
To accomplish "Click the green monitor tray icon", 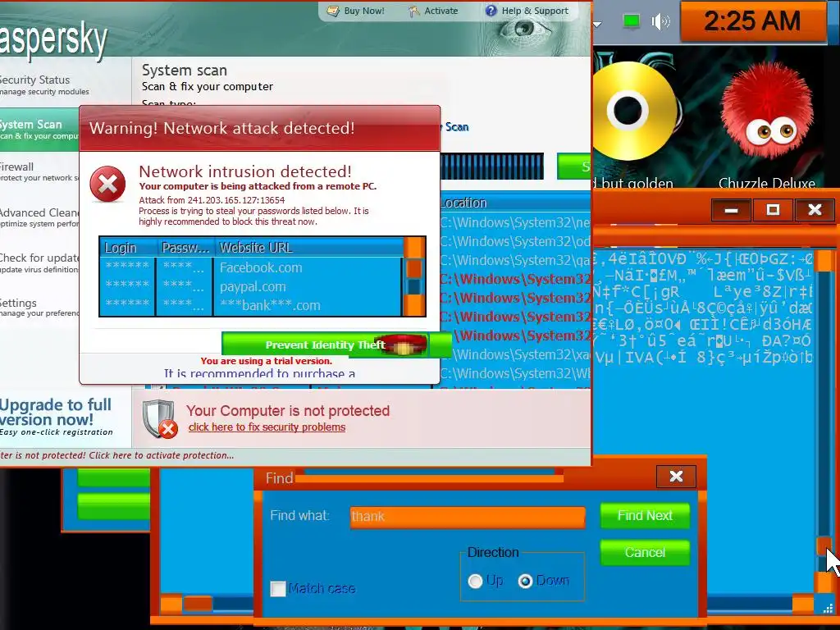I will tap(632, 21).
